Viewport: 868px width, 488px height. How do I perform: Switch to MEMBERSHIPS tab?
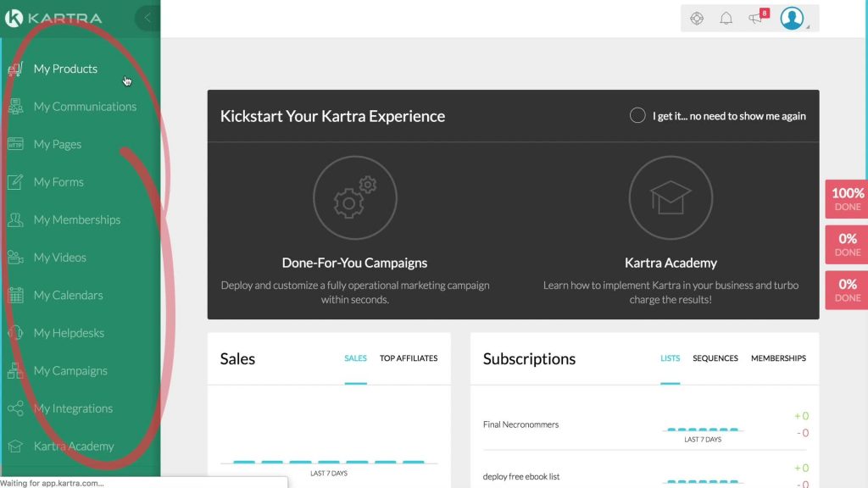point(778,358)
